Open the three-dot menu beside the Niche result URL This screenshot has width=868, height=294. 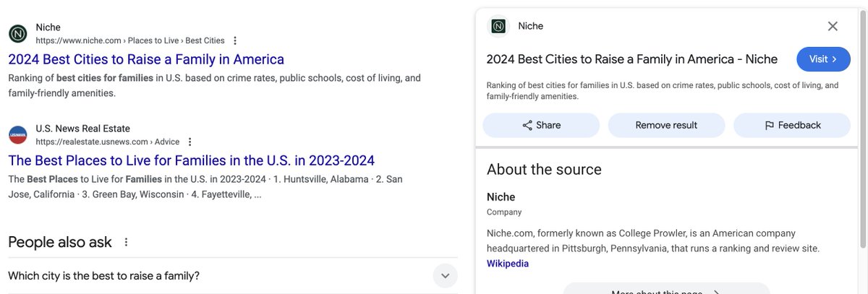coord(234,41)
